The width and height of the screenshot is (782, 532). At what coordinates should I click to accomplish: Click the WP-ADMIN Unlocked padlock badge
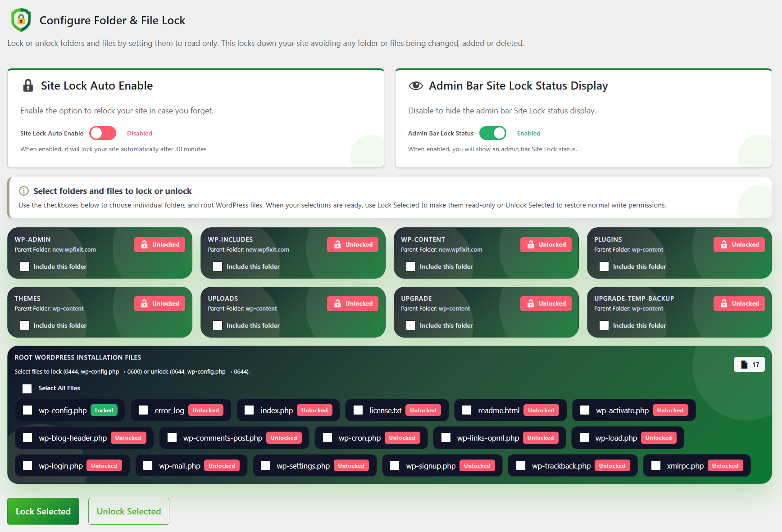pyautogui.click(x=159, y=244)
